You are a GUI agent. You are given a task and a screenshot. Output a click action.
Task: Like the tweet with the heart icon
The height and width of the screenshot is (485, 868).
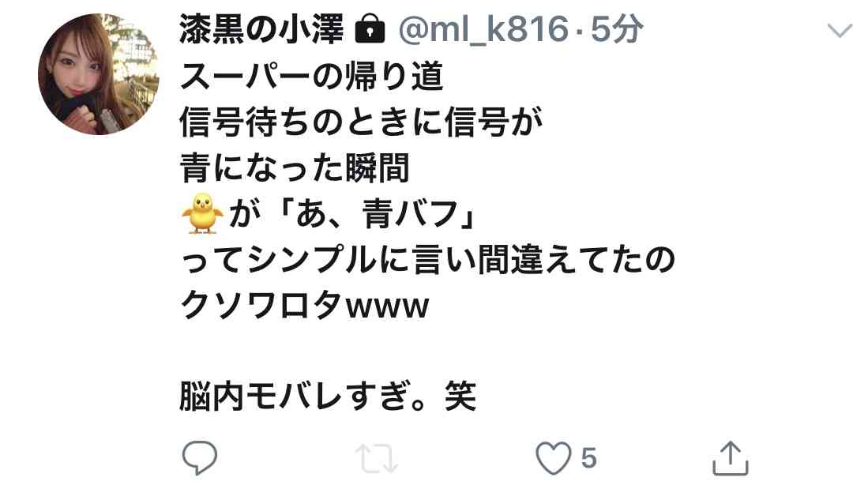coord(553,458)
